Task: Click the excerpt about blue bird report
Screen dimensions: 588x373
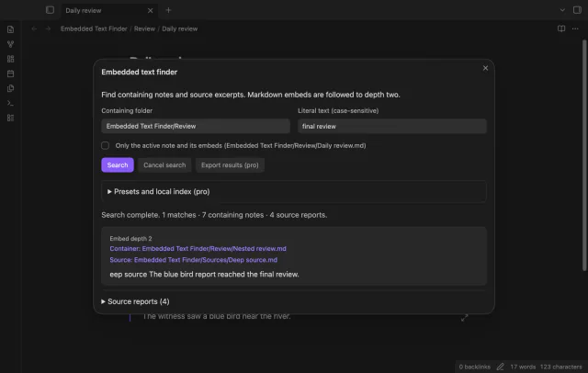Action: 204,275
